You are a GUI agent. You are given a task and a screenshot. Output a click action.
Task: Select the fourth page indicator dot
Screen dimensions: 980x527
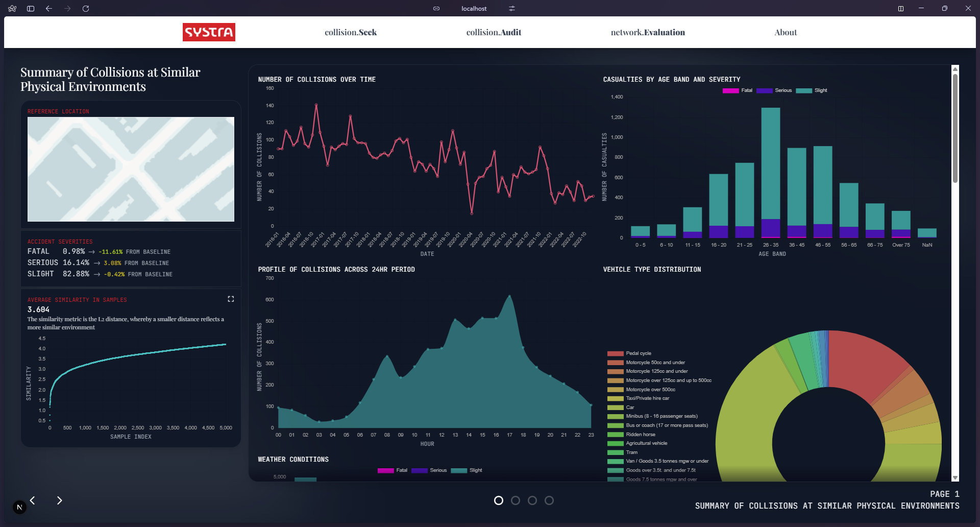pos(549,500)
